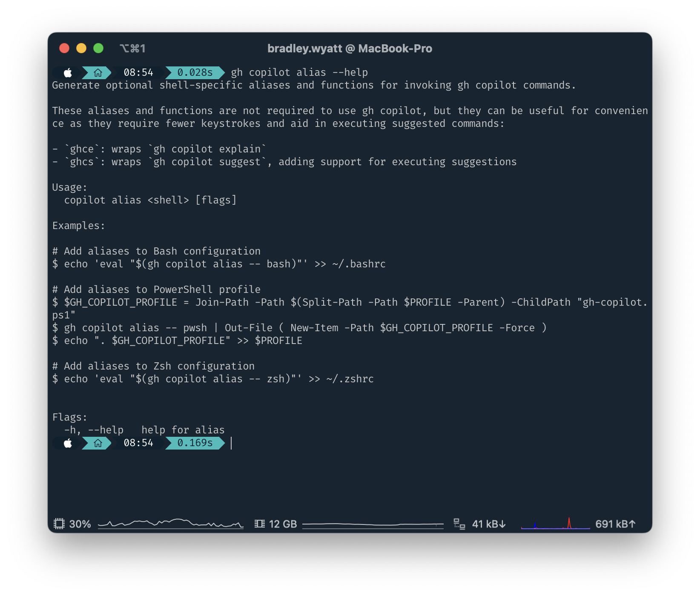Click the command gh copilot alias --help
This screenshot has height=596, width=700.
(x=299, y=73)
